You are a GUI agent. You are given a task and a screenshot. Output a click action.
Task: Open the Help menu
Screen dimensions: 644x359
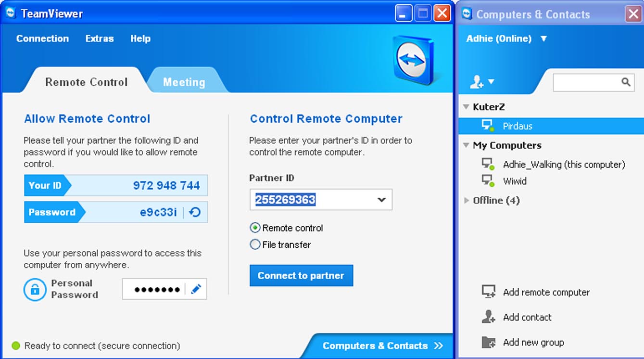140,38
